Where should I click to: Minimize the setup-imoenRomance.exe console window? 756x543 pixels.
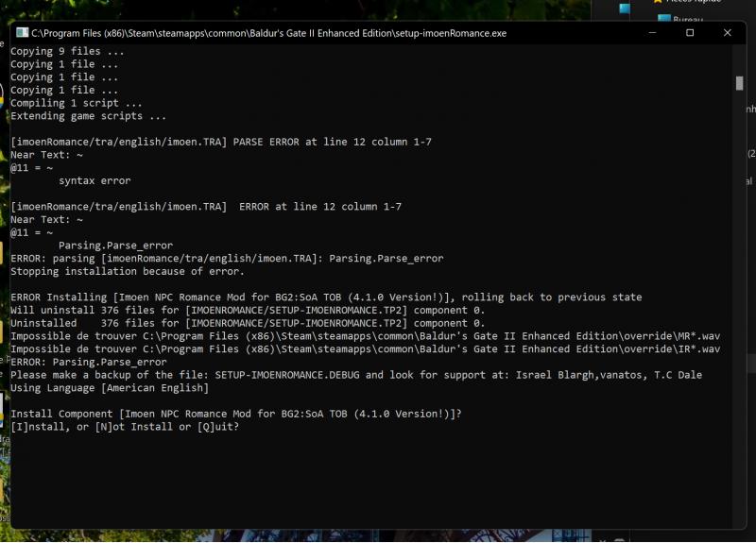pos(652,33)
